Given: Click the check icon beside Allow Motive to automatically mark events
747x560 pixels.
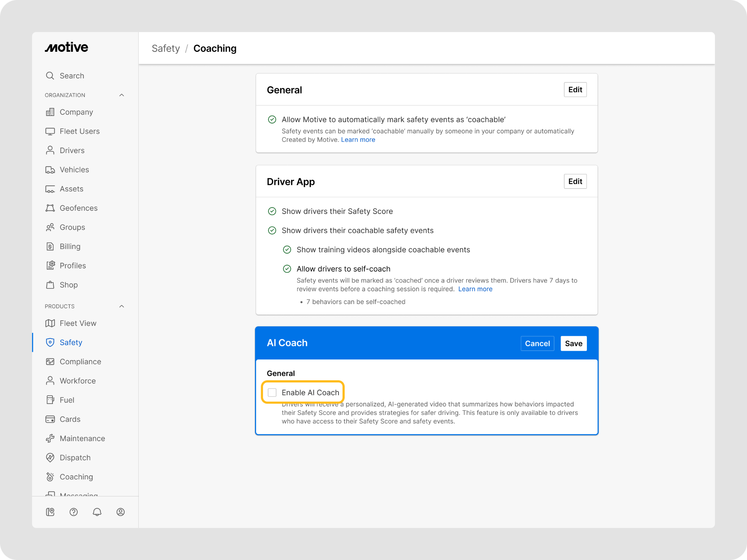Looking at the screenshot, I should point(272,120).
